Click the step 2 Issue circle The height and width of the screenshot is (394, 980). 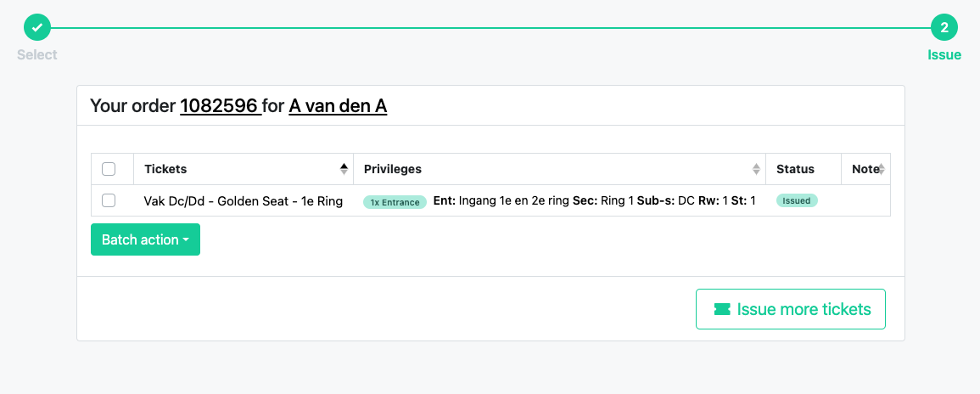[x=944, y=27]
